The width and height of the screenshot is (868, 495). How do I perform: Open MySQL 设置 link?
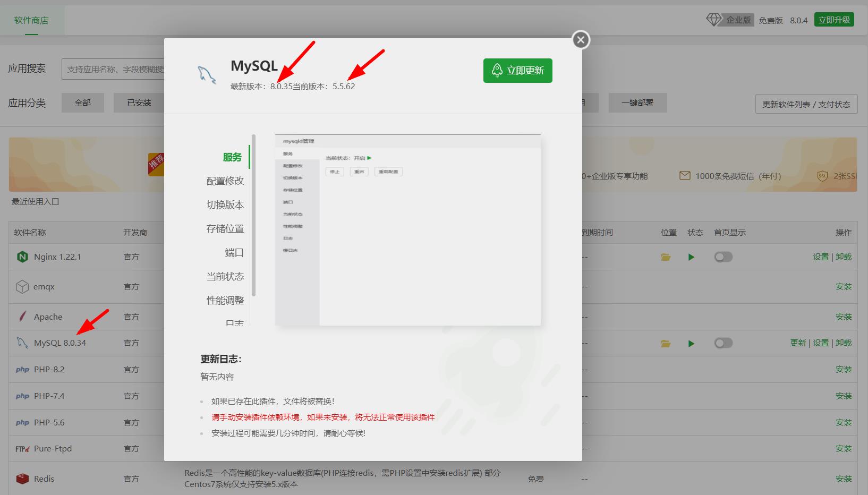point(821,343)
